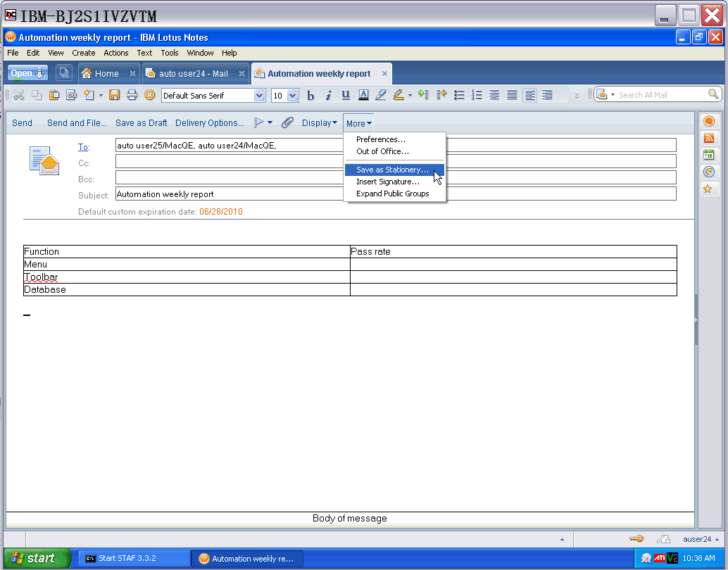Select center text alignment icon
Image resolution: width=728 pixels, height=570 pixels.
[x=494, y=95]
